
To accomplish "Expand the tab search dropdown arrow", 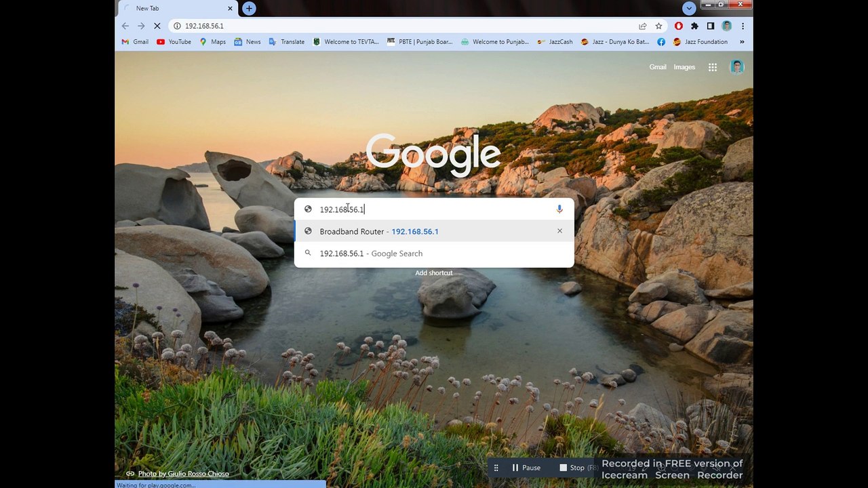I will [689, 8].
